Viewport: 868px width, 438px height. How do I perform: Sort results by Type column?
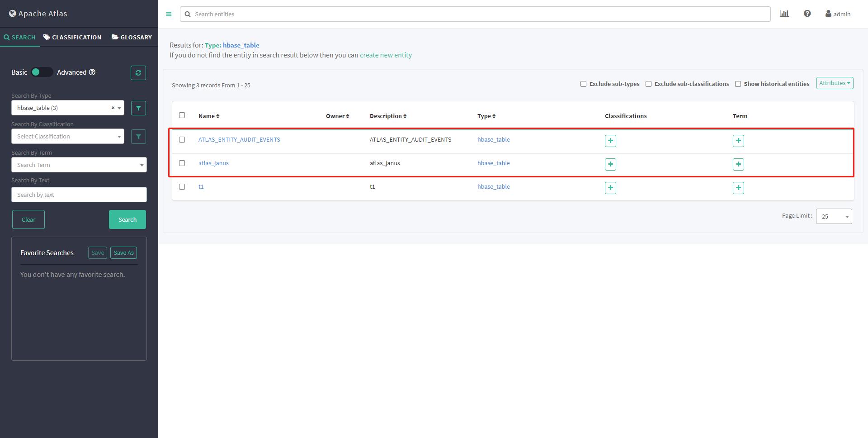click(x=486, y=116)
